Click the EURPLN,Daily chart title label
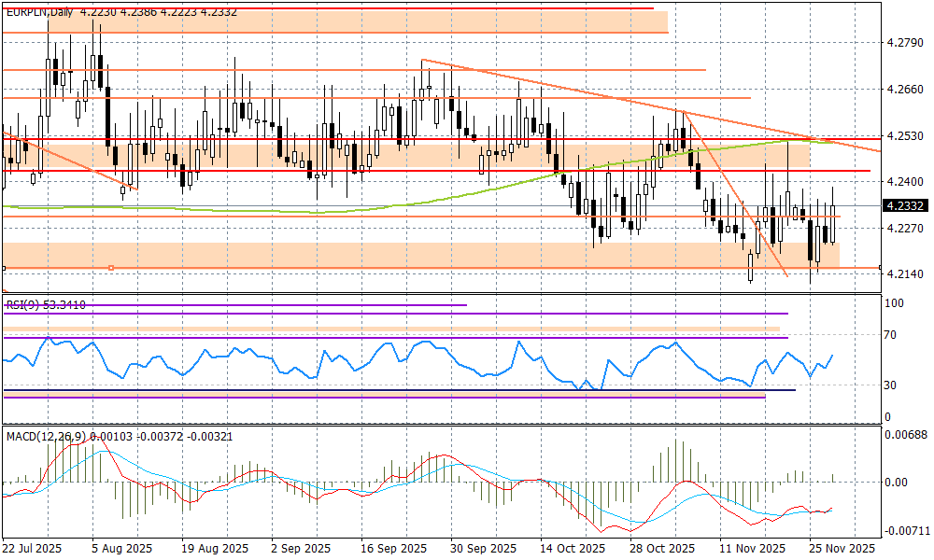934x560 pixels. (39, 11)
